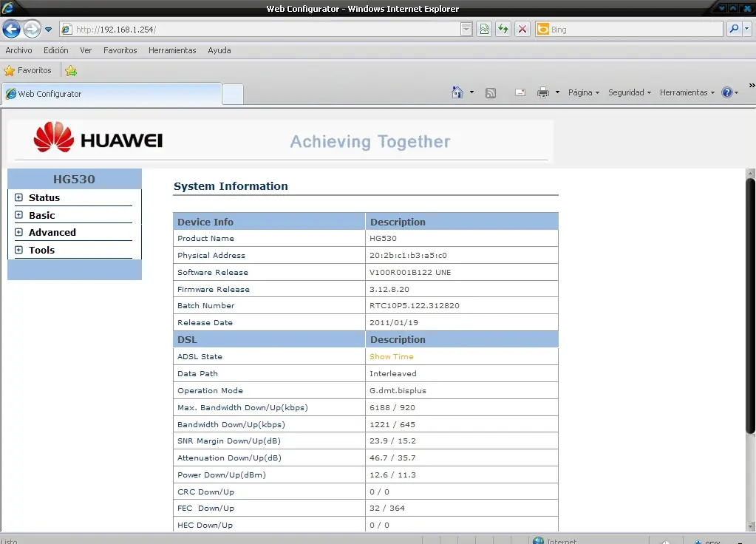Click the compatibility view icon
This screenshot has height=544, width=756.
click(x=484, y=30)
